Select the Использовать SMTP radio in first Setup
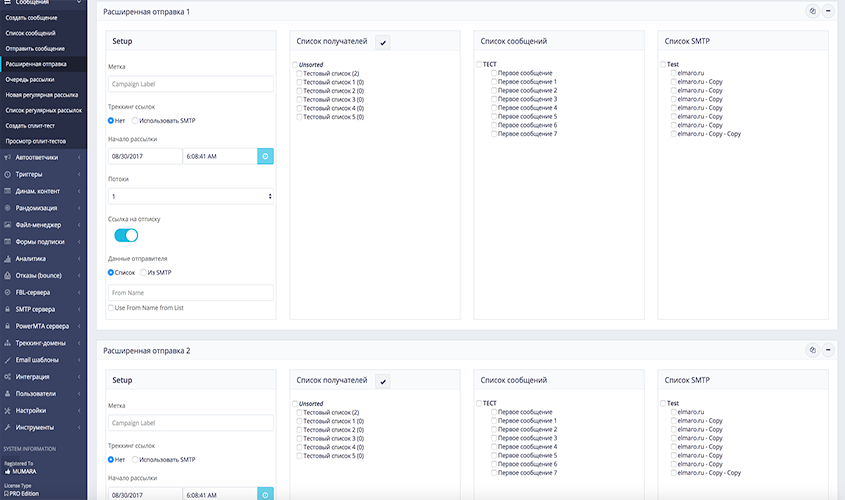Viewport: 845px width, 500px height. click(134, 121)
